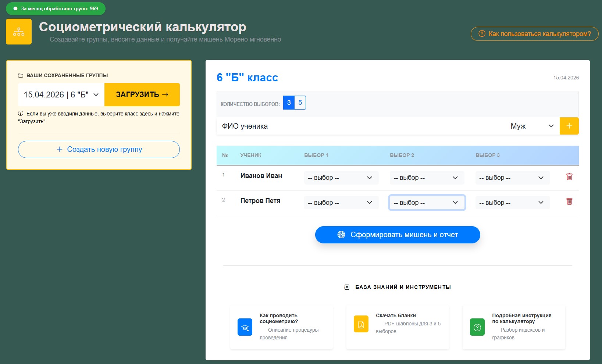Click the folder icon near saved groups heading
602x364 pixels.
[21, 75]
